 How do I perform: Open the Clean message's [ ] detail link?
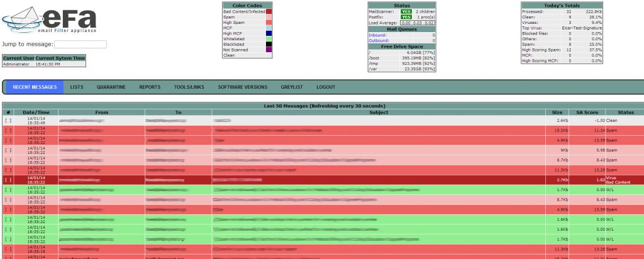point(8,119)
